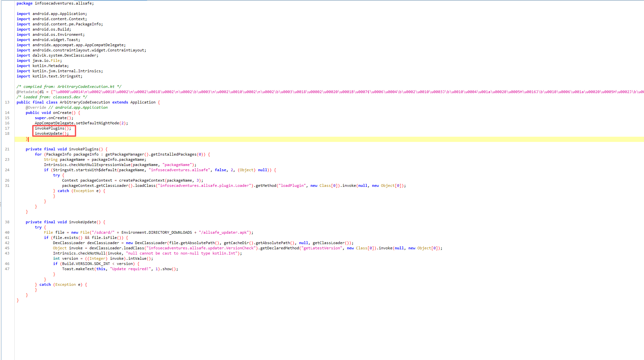Click the highlighted yellow closing brace line

[x=27, y=139]
